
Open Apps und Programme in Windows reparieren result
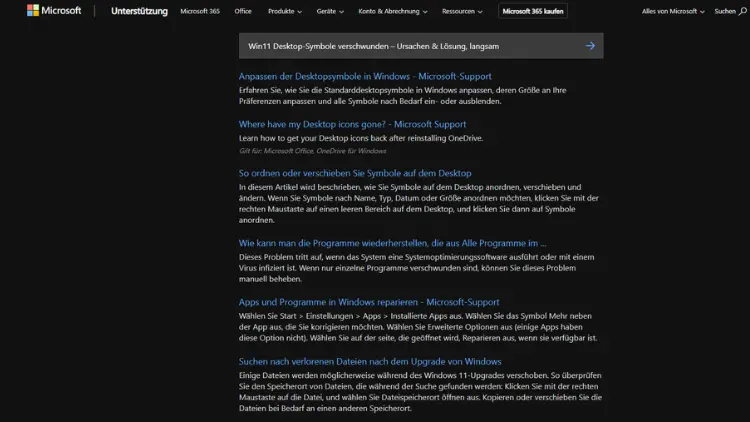click(369, 302)
